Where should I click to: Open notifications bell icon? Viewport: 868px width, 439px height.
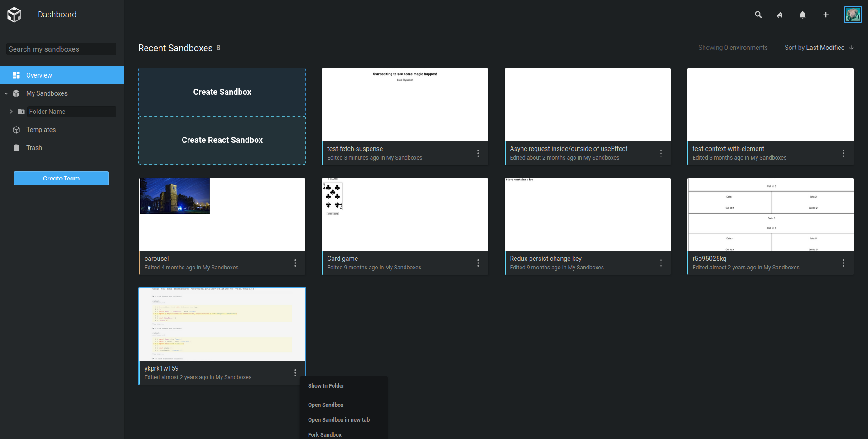(802, 15)
